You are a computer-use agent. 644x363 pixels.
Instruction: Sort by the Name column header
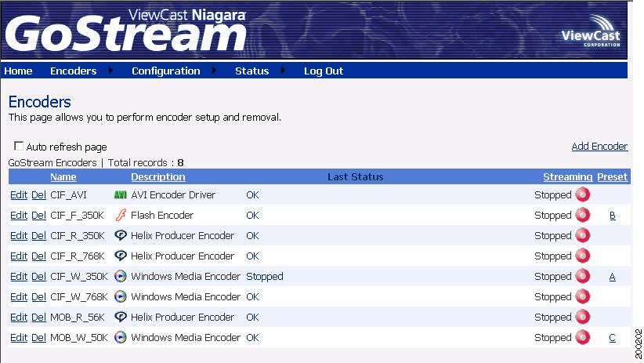63,176
